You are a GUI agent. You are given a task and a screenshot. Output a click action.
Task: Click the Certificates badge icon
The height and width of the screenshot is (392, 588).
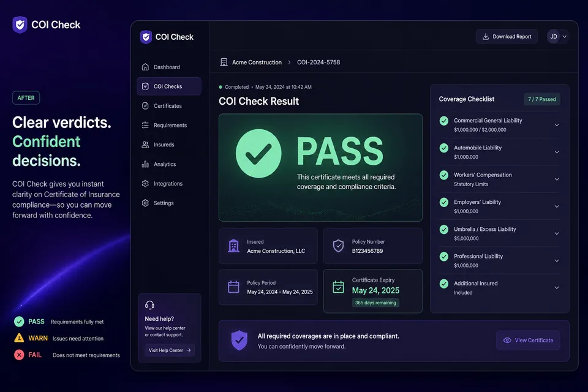pyautogui.click(x=146, y=106)
